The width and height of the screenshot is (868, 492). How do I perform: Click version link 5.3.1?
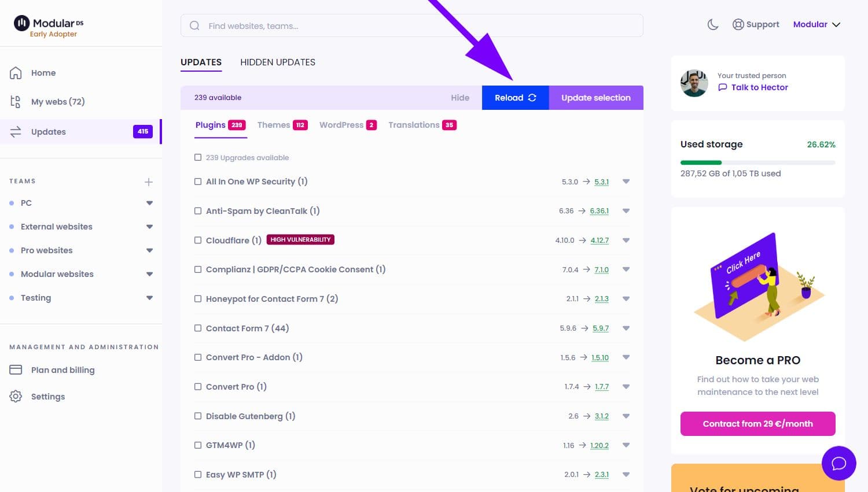click(x=601, y=182)
